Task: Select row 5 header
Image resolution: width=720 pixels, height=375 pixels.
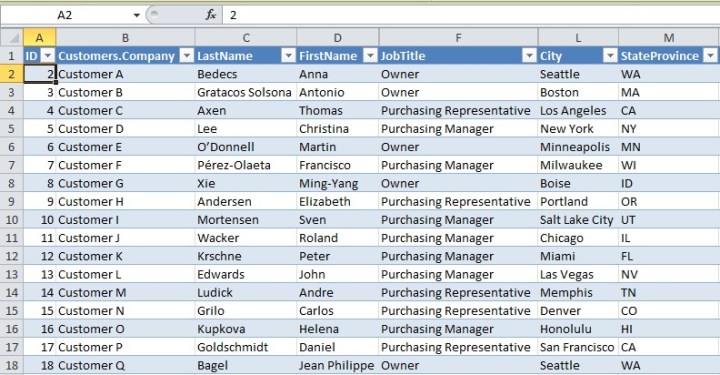Action: (x=12, y=129)
